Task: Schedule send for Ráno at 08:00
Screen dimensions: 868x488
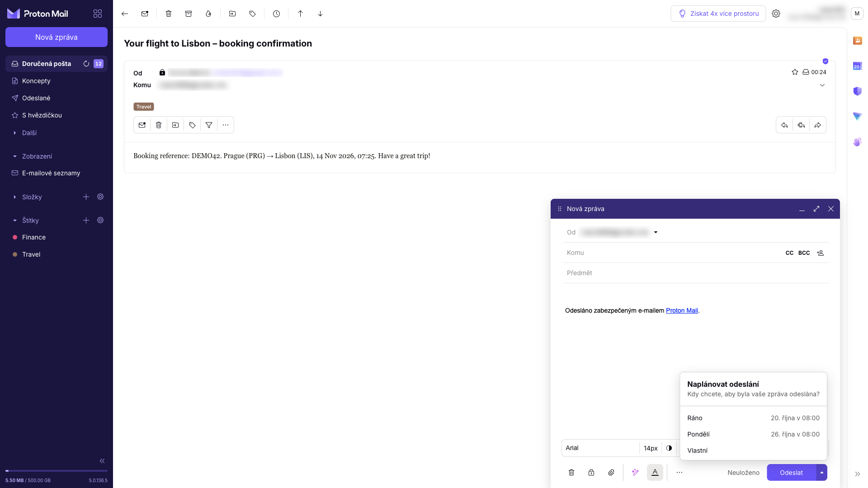Action: coord(753,418)
